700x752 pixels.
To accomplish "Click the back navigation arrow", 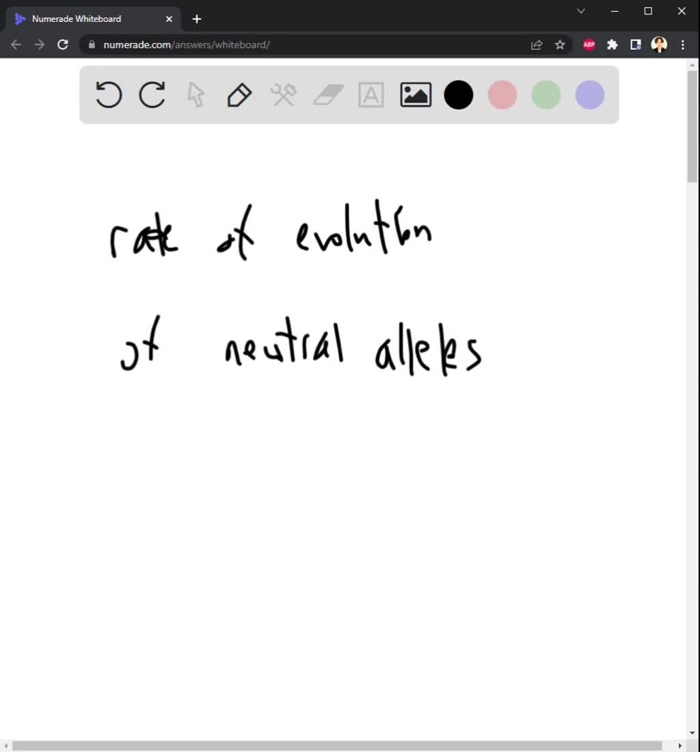I will [x=16, y=44].
